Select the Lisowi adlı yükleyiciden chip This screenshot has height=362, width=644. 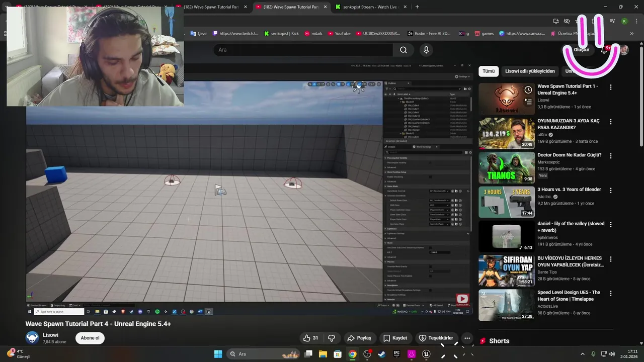click(x=530, y=71)
